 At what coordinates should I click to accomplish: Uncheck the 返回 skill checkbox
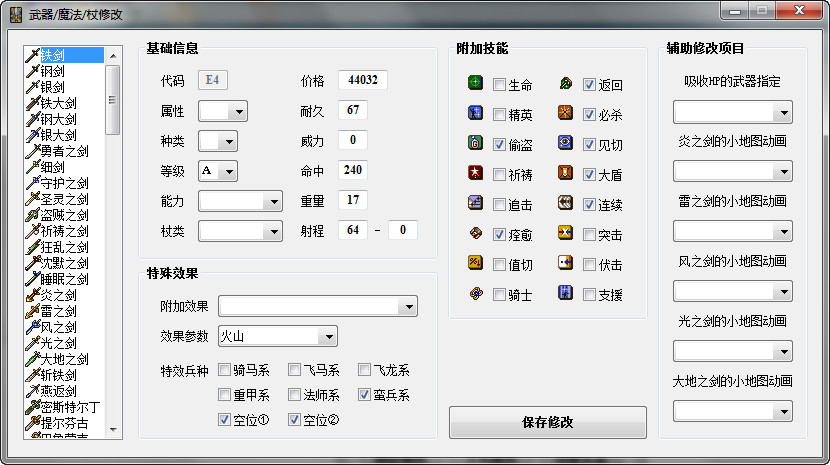point(590,85)
